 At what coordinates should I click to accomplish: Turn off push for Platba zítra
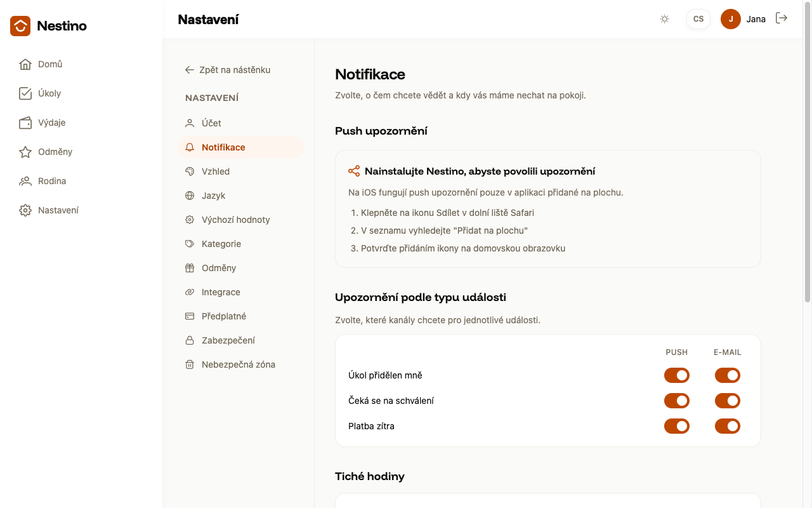point(677,426)
